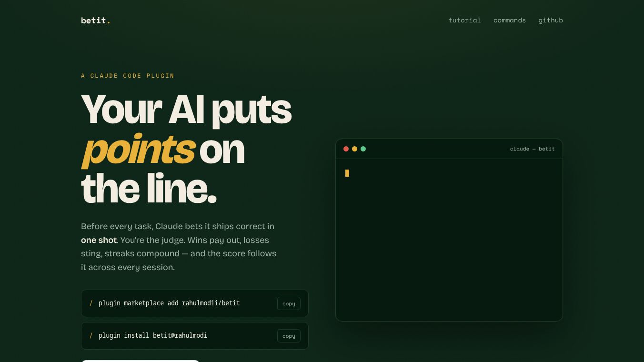Click the betit logo in the header

[x=95, y=20]
